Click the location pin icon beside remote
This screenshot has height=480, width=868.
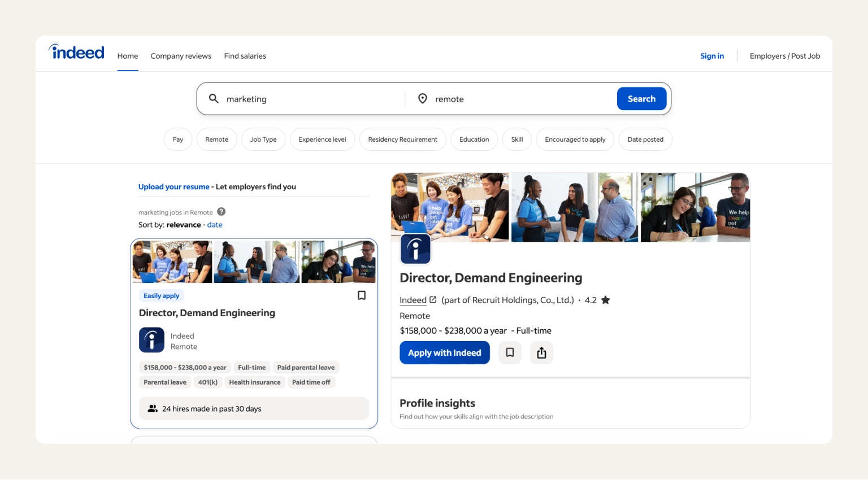422,98
